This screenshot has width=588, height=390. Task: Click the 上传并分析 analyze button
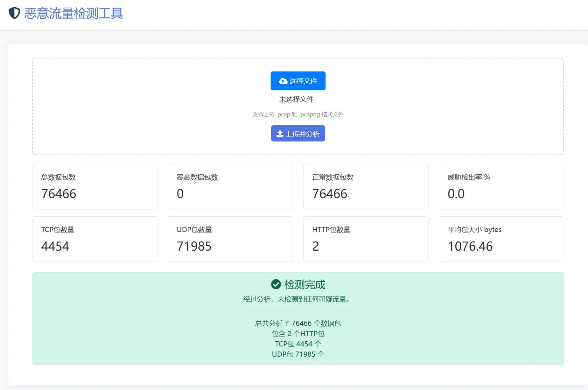pos(298,133)
